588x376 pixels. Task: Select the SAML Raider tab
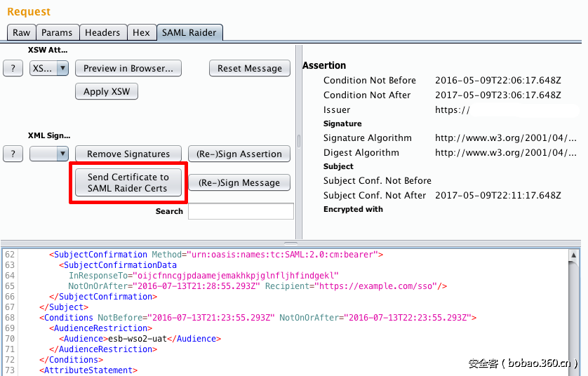[189, 32]
